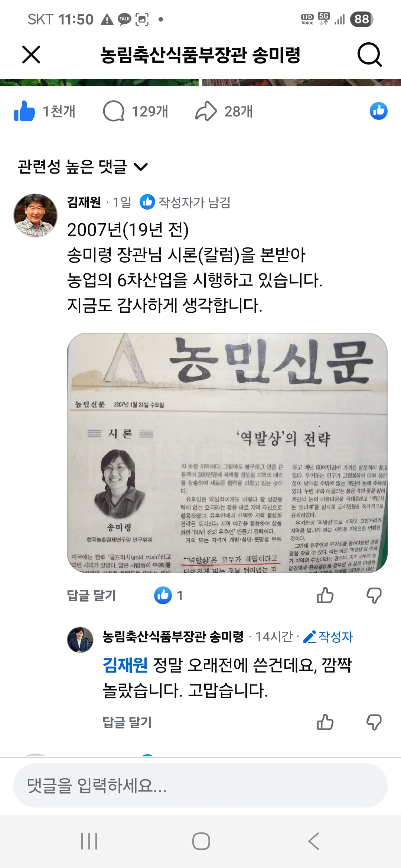Tap 답글 달기 under 김재원 comment
Screen dimensions: 401x868
(91, 595)
